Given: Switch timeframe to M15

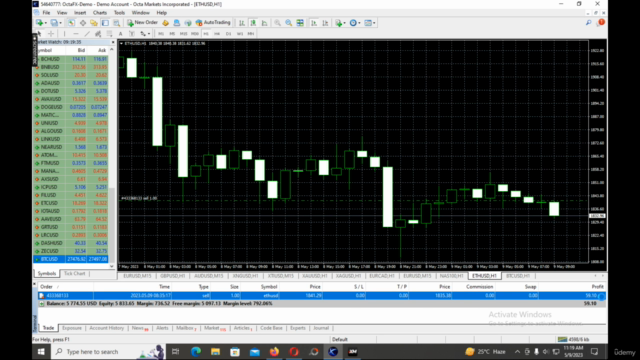Looking at the screenshot, I should click(x=183, y=34).
